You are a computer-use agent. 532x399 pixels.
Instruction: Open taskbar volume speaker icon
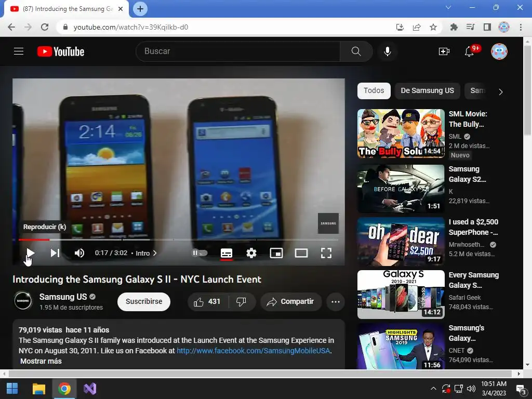[471, 389]
